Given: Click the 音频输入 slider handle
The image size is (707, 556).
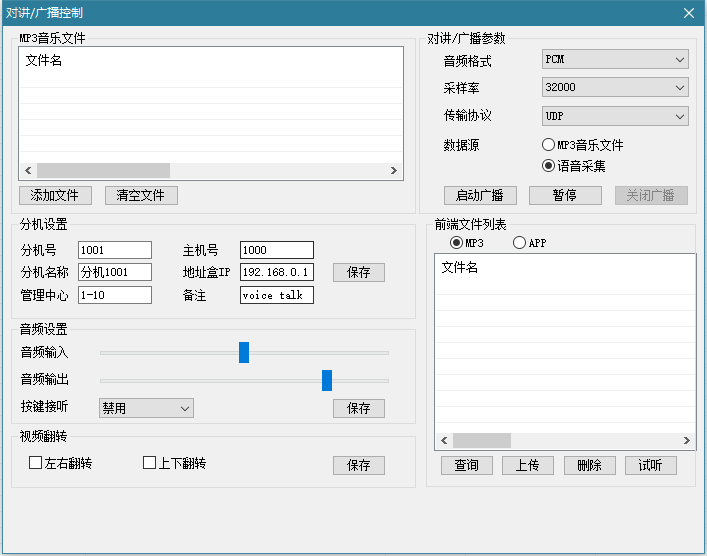Looking at the screenshot, I should tap(244, 352).
